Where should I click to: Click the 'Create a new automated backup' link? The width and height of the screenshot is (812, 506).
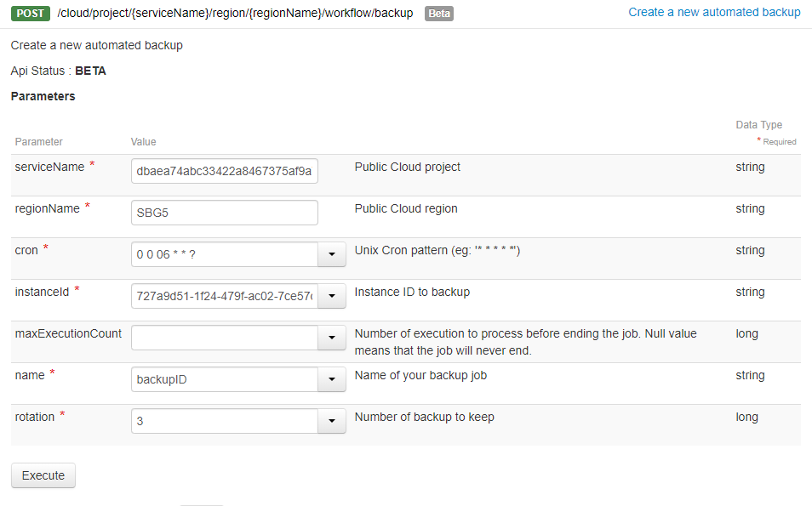(714, 13)
